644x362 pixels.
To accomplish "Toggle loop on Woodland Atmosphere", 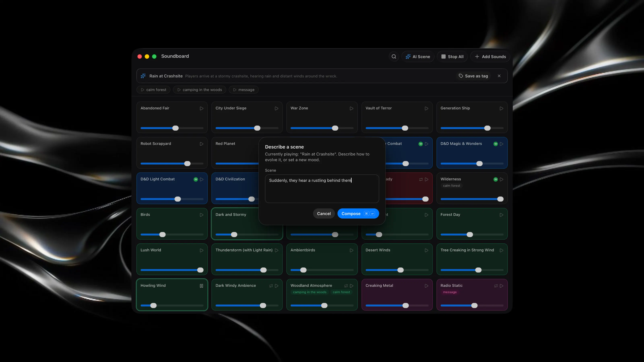I will [x=346, y=286].
